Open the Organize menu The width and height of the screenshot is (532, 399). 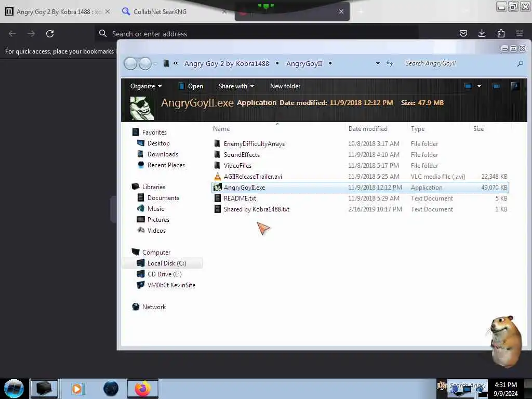click(146, 86)
